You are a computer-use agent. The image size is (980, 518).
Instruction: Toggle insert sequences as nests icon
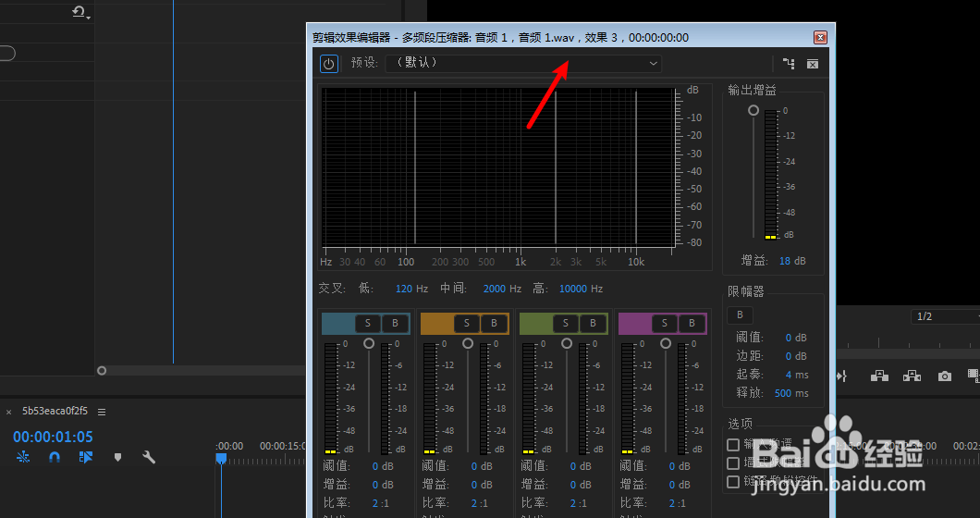pos(23,457)
